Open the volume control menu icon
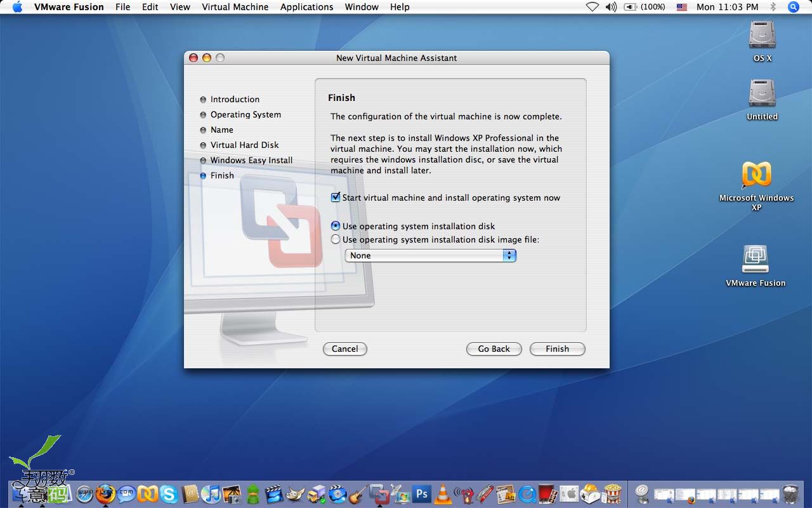 (x=611, y=7)
